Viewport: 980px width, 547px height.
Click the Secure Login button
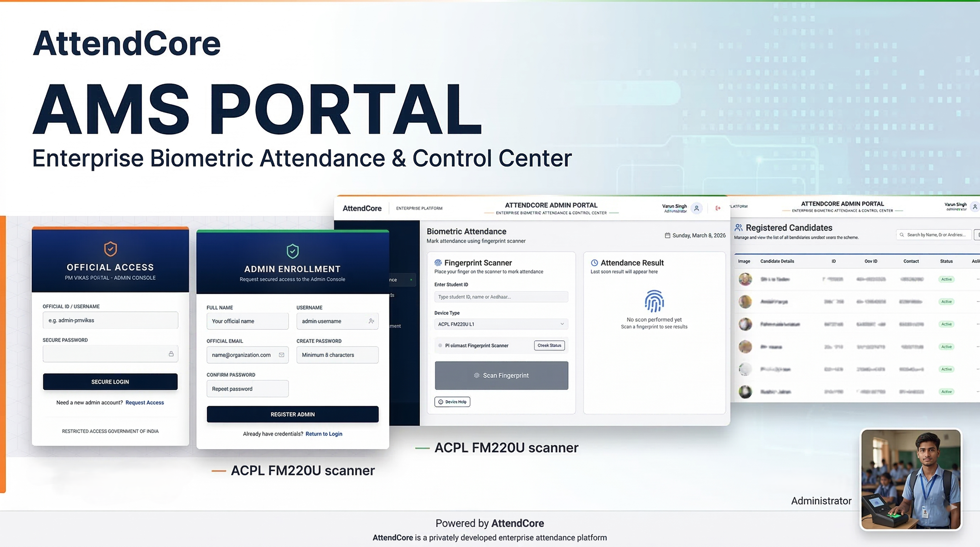pyautogui.click(x=110, y=381)
